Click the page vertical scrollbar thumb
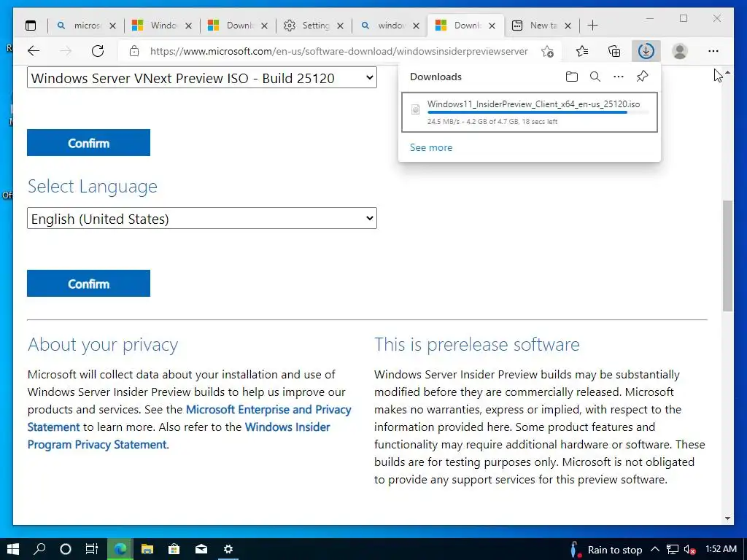 click(727, 256)
